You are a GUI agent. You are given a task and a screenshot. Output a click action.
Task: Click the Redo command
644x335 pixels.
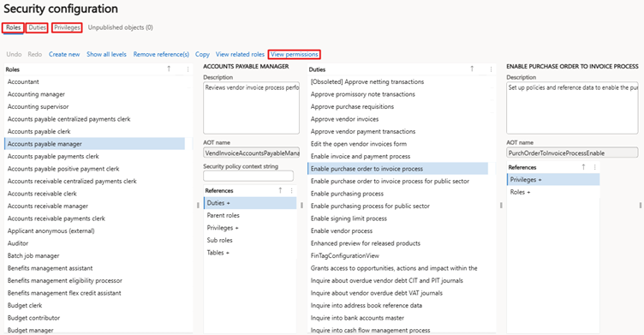35,54
